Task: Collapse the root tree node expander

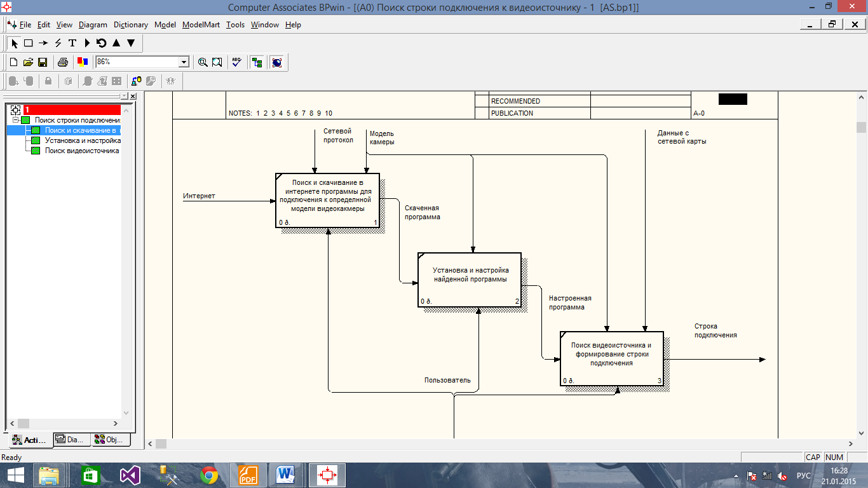Action: 16,120
